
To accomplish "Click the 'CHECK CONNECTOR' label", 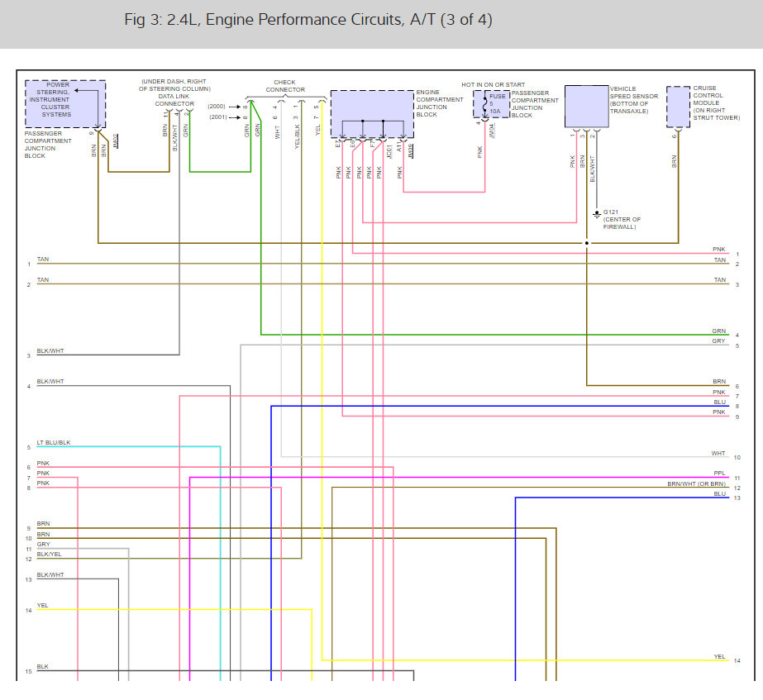I will click(285, 86).
